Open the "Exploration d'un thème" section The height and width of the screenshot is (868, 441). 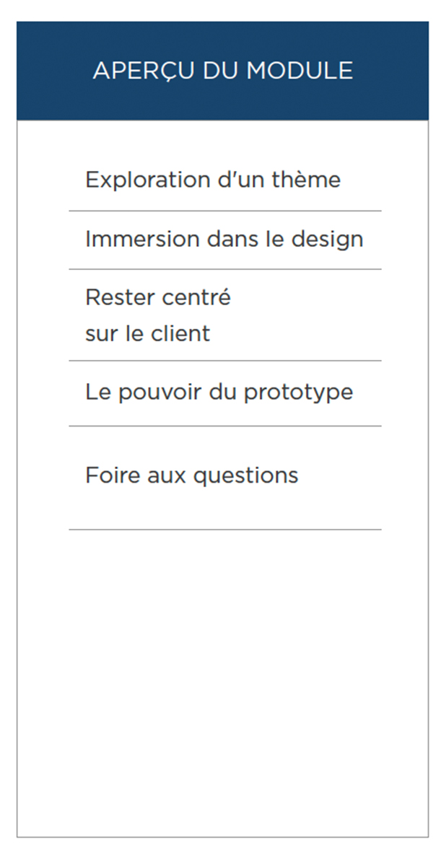coord(212,180)
